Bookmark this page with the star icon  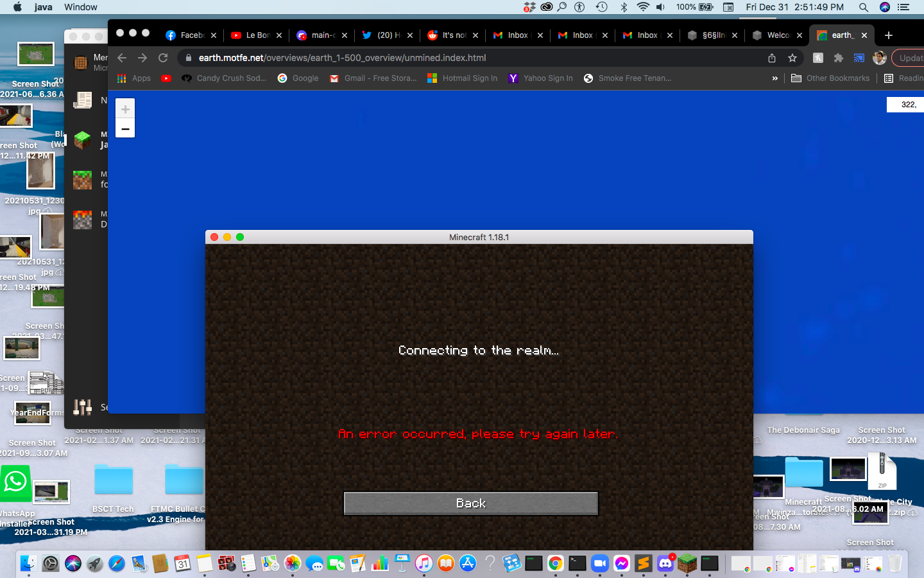click(792, 58)
